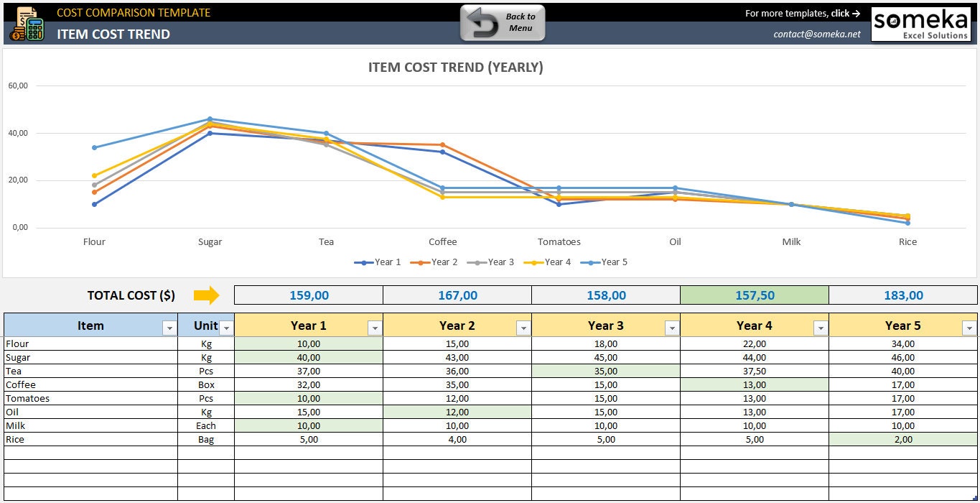Click the Back to Menu arrow icon
The height and width of the screenshot is (503, 980).
pos(484,22)
